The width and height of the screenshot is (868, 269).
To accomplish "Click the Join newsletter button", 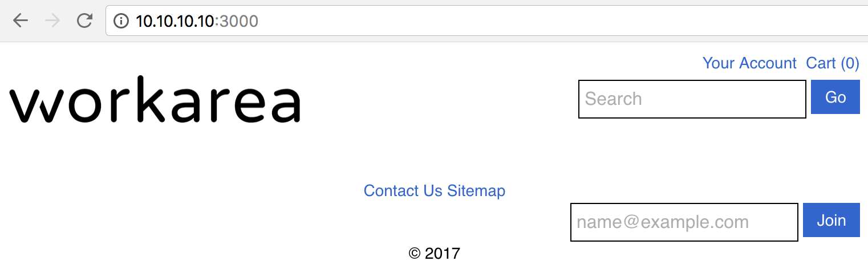I will 832,220.
